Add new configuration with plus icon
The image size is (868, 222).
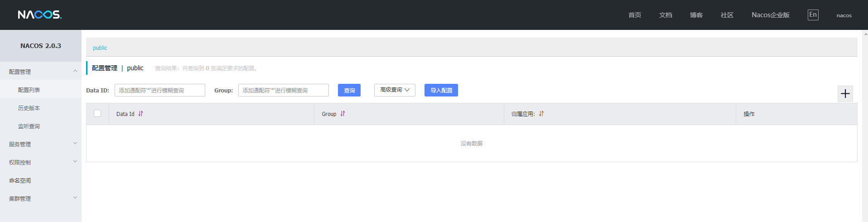pyautogui.click(x=845, y=94)
